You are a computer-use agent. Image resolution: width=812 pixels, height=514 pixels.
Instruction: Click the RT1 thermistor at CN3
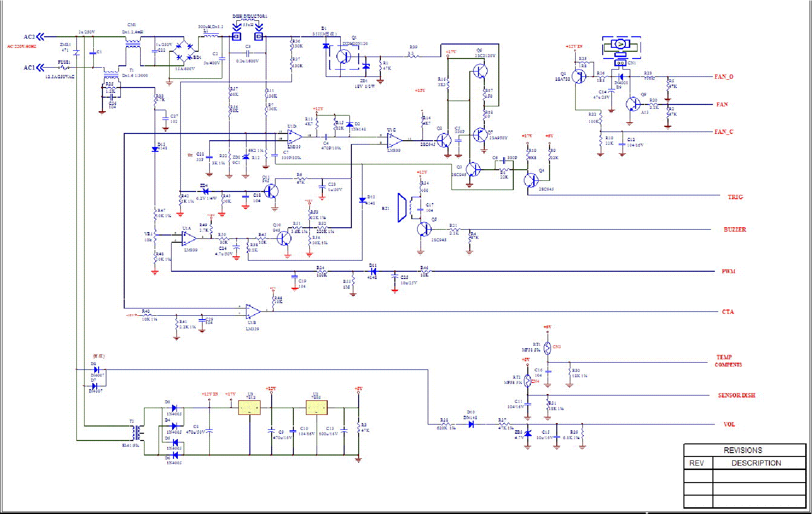point(547,348)
